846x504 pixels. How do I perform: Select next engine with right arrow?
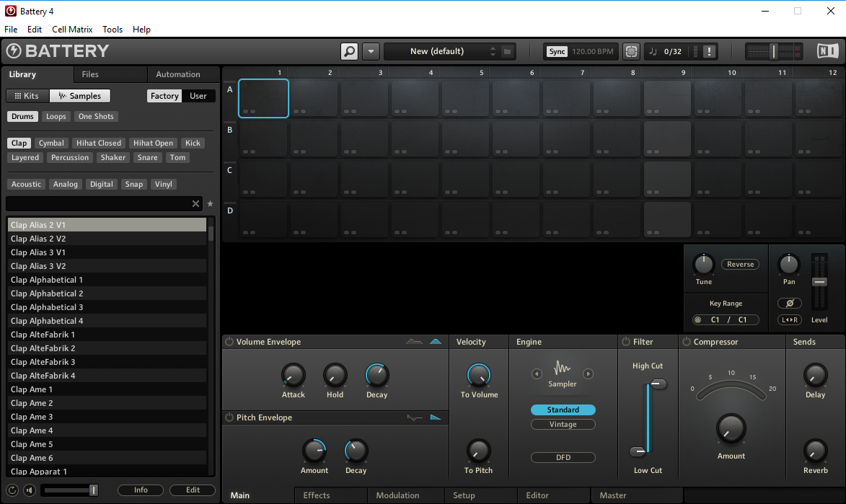click(x=589, y=373)
